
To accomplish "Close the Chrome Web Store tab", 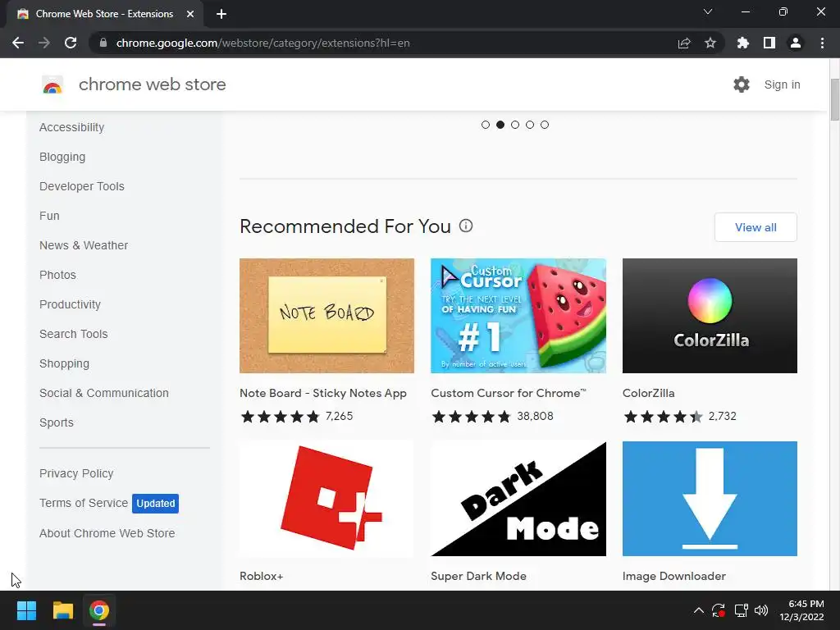I will (x=190, y=14).
